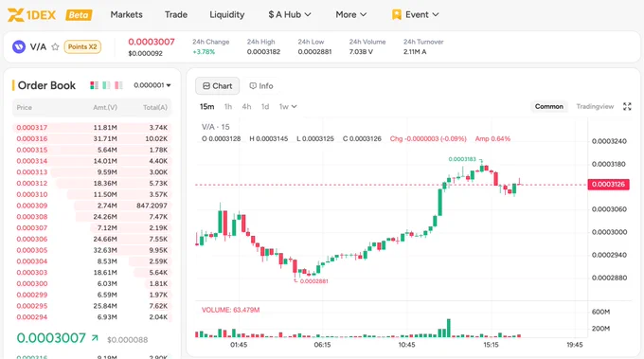Click ask price 0.000317 row
The image size is (644, 359).
pos(92,128)
